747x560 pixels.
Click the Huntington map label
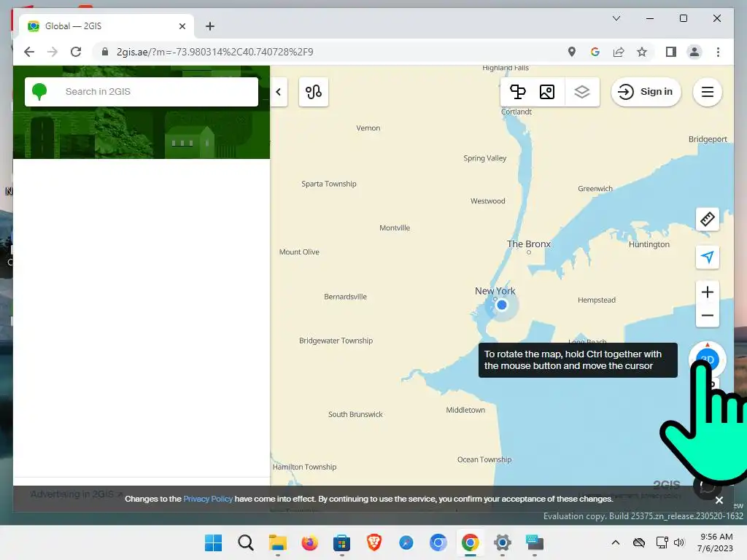[x=649, y=244]
